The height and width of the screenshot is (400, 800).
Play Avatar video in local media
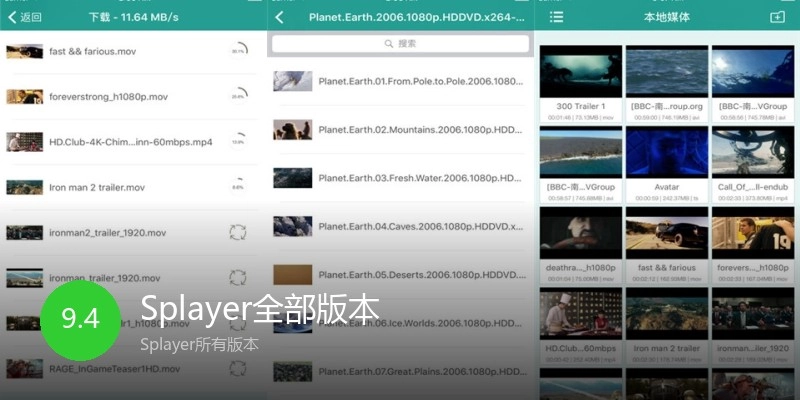click(x=667, y=165)
